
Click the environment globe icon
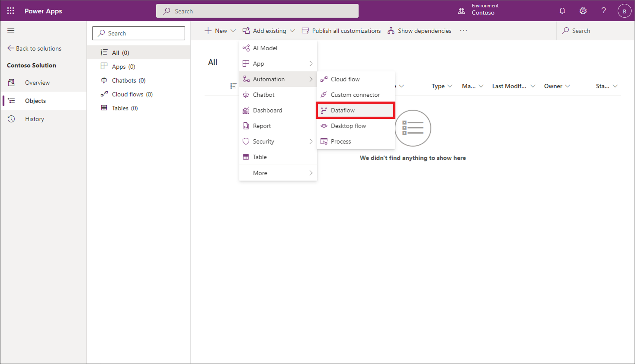461,11
